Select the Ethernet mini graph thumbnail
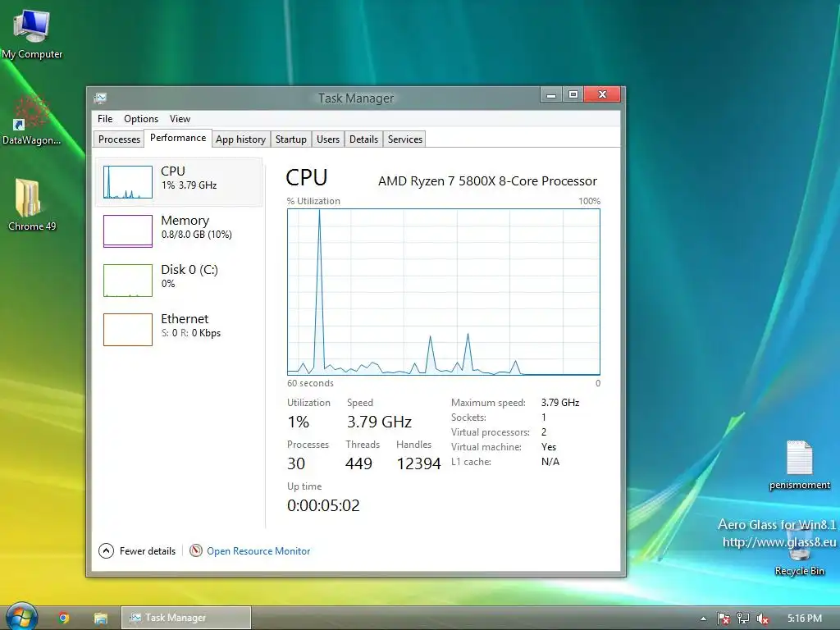Screen dimensions: 840x630 [127, 330]
